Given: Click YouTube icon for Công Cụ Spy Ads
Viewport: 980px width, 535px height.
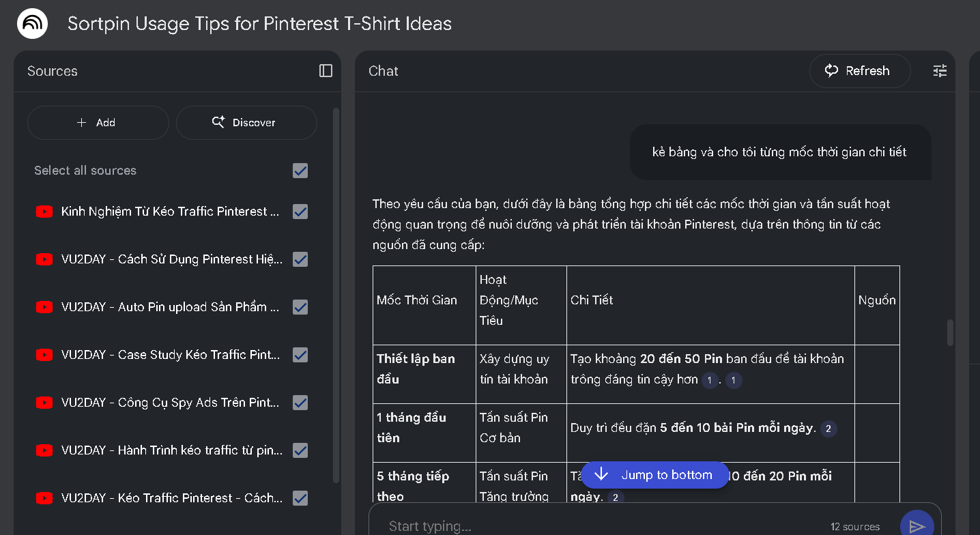Looking at the screenshot, I should coord(44,403).
